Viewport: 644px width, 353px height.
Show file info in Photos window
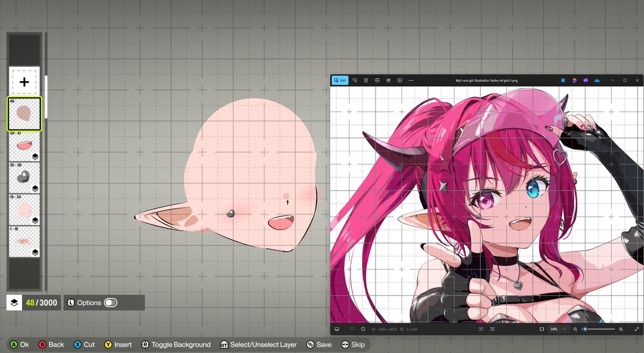363,329
